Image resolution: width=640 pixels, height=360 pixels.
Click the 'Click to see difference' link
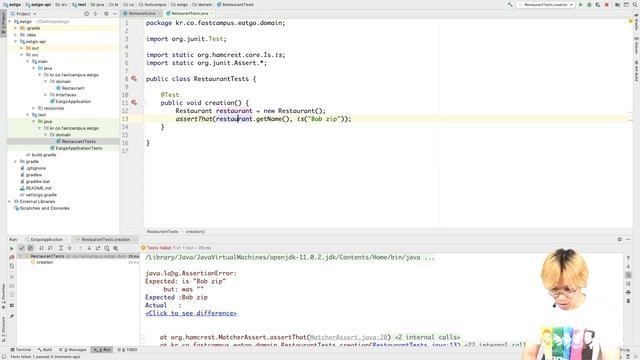(191, 313)
